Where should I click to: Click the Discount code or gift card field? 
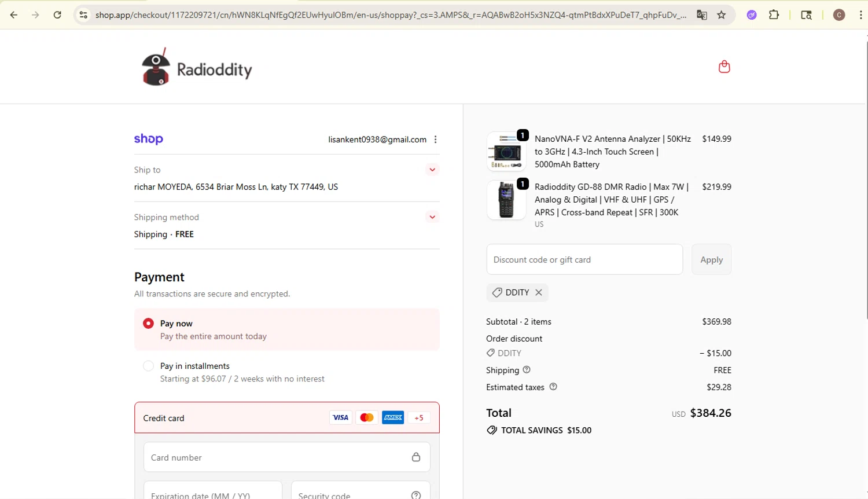[x=584, y=259]
